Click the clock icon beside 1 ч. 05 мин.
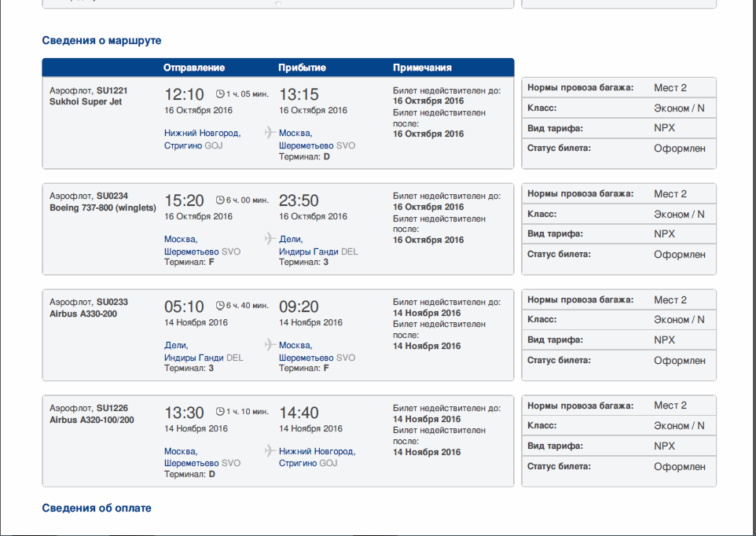This screenshot has width=756, height=536. (220, 94)
